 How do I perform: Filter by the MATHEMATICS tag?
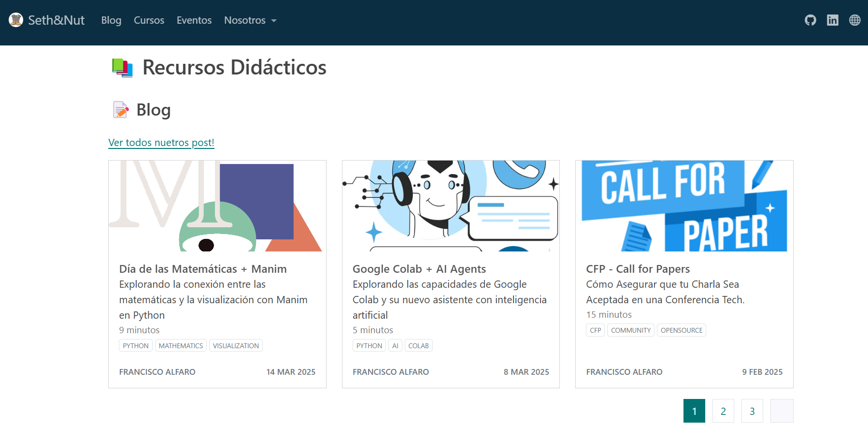(x=181, y=346)
